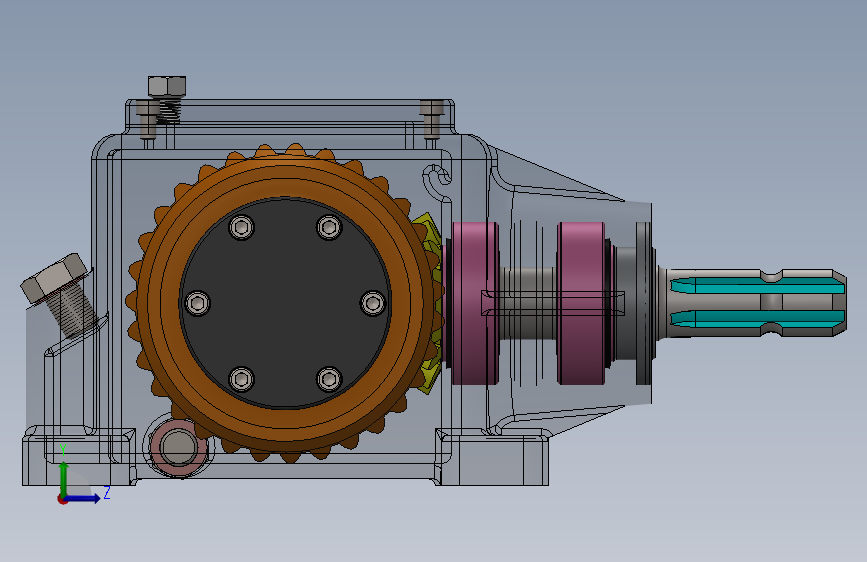867x562 pixels.
Task: Select the right cap screw on the top cover
Action: click(x=432, y=119)
